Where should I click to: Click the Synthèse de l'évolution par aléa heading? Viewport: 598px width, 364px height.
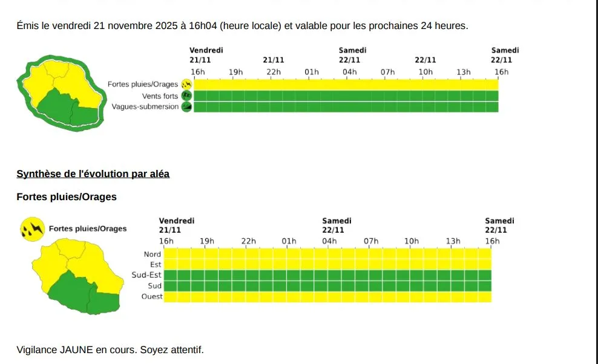[93, 174]
